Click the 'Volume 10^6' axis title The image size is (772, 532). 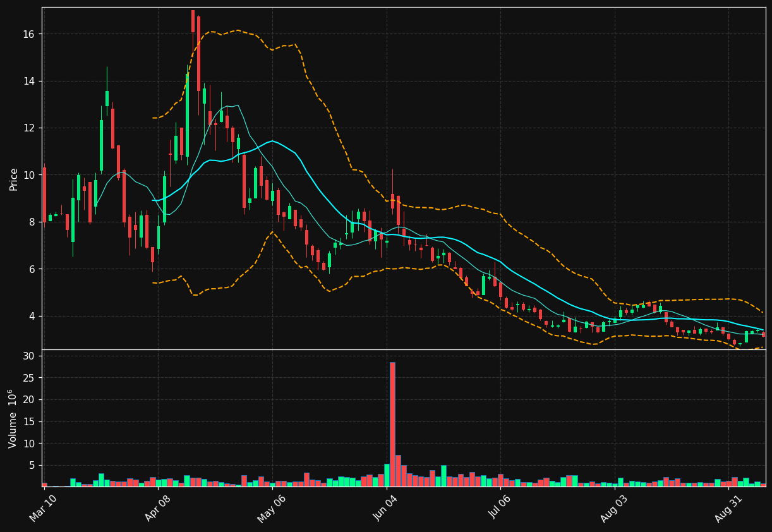[13, 418]
